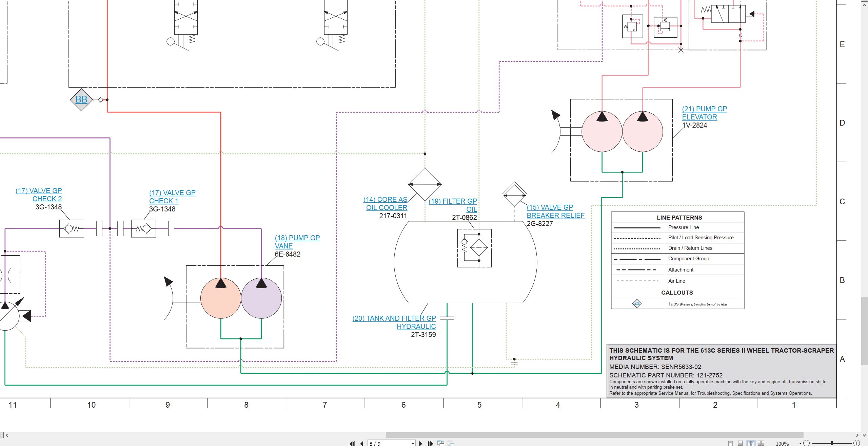Jump to the last page
The image size is (868, 446).
point(431,444)
